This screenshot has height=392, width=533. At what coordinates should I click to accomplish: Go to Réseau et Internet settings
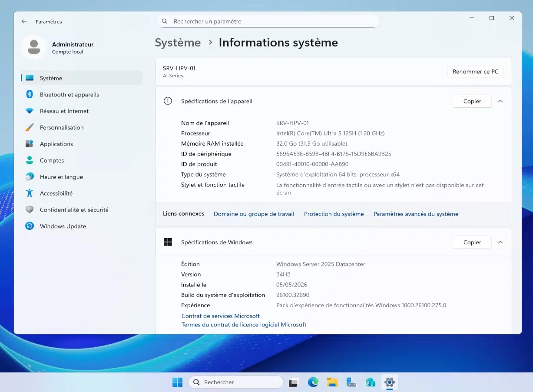pyautogui.click(x=82, y=111)
